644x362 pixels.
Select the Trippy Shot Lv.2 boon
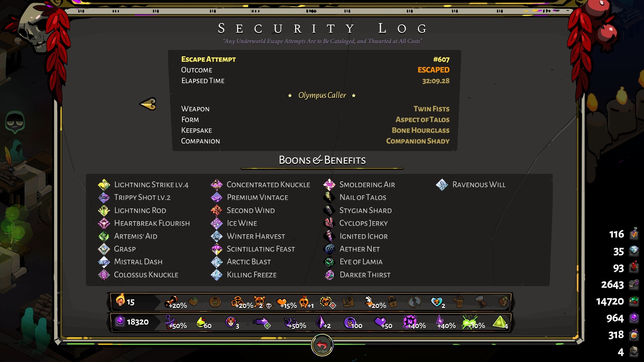135,197
